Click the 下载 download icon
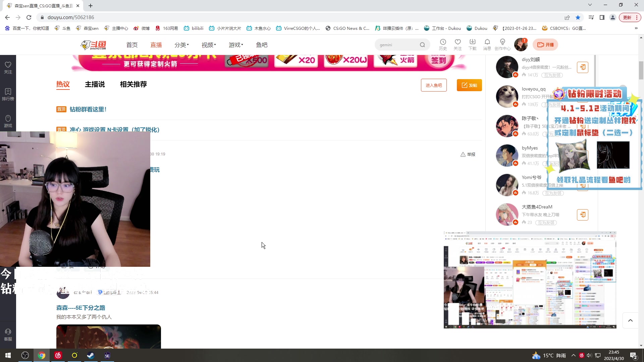Image resolution: width=644 pixels, height=362 pixels. 472,45
